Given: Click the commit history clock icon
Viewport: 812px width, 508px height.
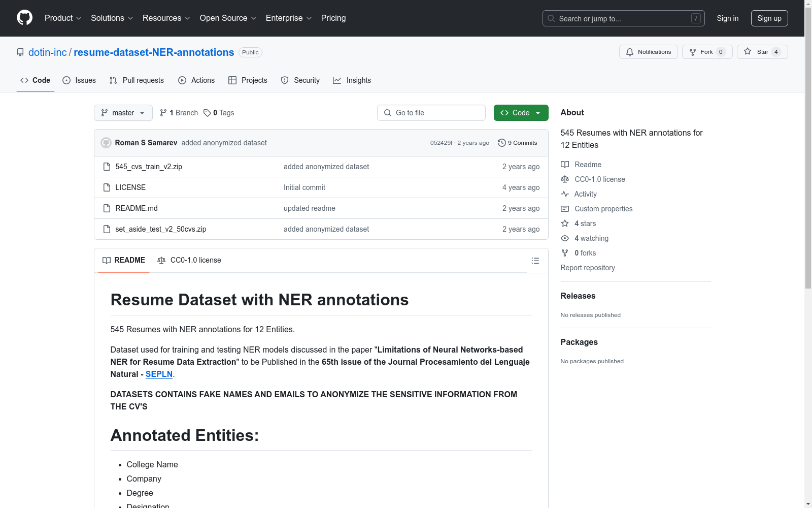Looking at the screenshot, I should [501, 143].
